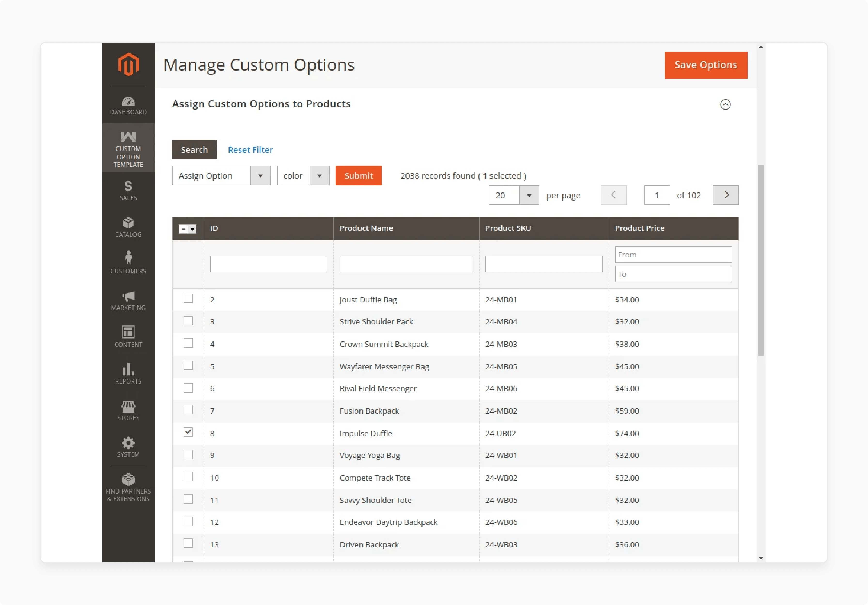Click the Save Options button
This screenshot has width=868, height=605.
pyautogui.click(x=706, y=65)
